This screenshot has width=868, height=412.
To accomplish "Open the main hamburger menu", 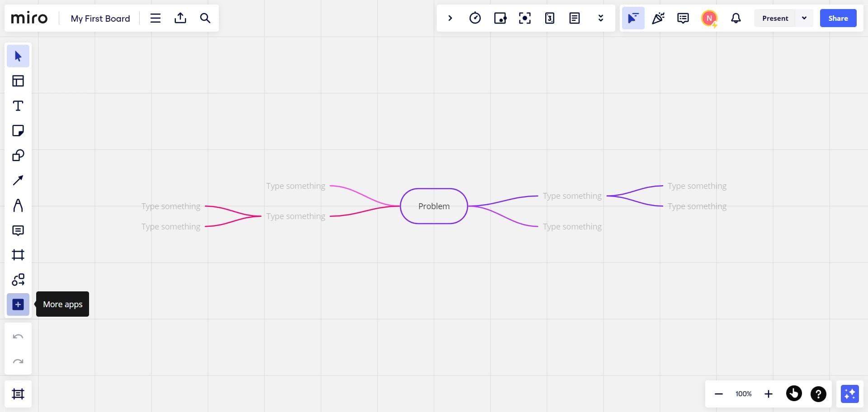I will click(156, 18).
